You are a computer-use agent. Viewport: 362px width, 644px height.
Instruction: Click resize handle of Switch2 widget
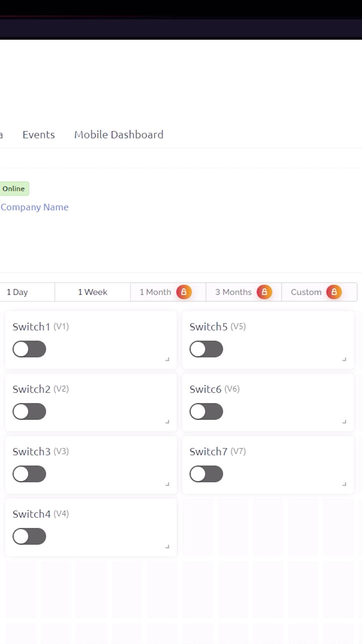pos(167,422)
